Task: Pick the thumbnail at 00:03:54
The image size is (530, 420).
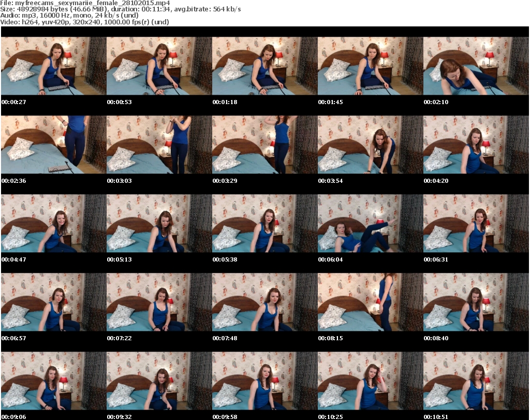Action: [x=370, y=144]
